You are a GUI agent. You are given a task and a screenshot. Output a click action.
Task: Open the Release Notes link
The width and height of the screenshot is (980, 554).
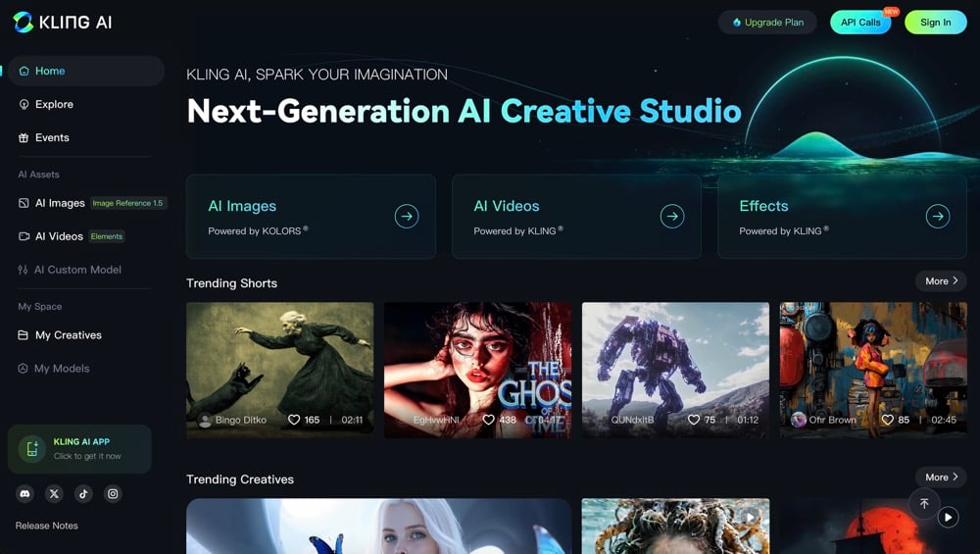click(47, 526)
